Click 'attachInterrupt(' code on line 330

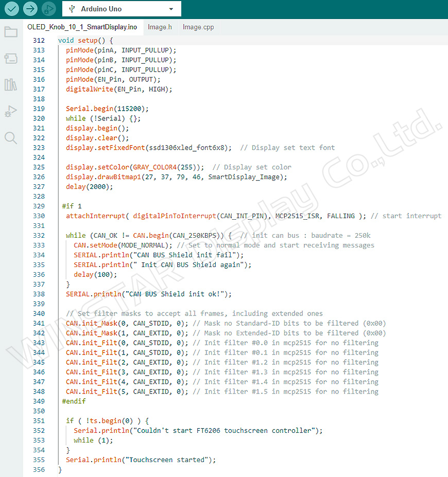click(x=97, y=216)
